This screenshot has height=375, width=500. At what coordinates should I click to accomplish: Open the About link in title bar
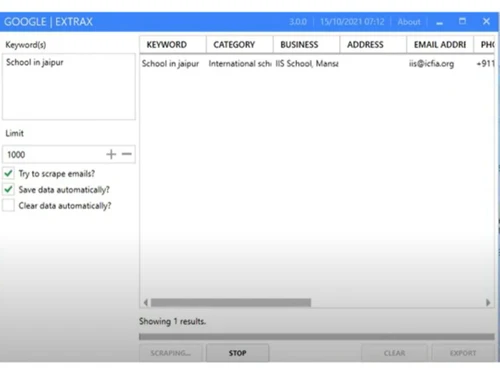click(409, 22)
